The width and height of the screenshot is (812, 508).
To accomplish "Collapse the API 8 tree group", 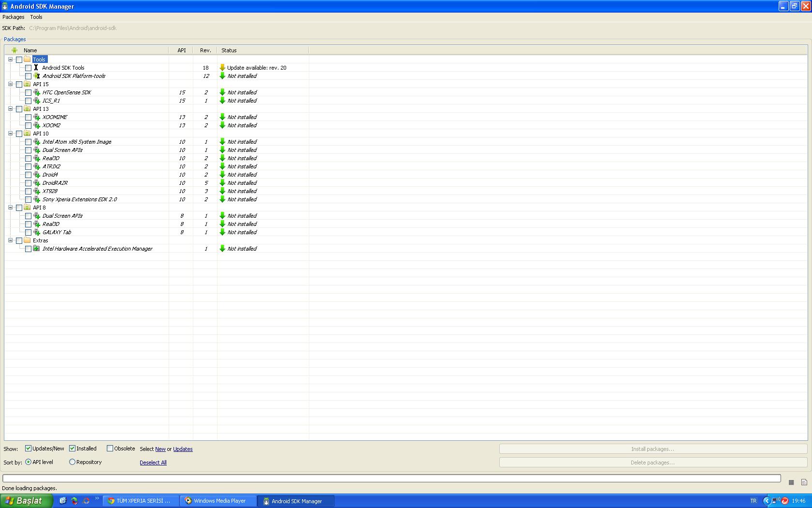I will tap(10, 207).
